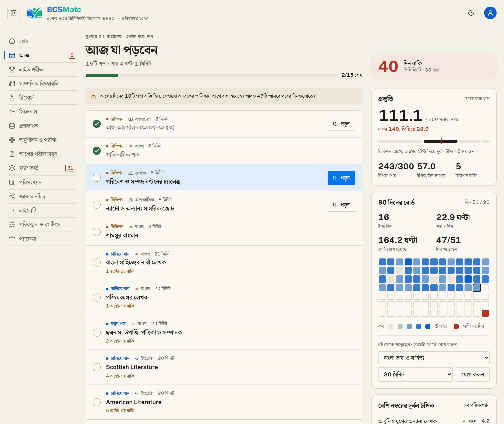Open the ছদ্মনাম, উপাধি, পত্রিকা ও সম্পাদক topic
This screenshot has height=424, width=504.
point(144,332)
